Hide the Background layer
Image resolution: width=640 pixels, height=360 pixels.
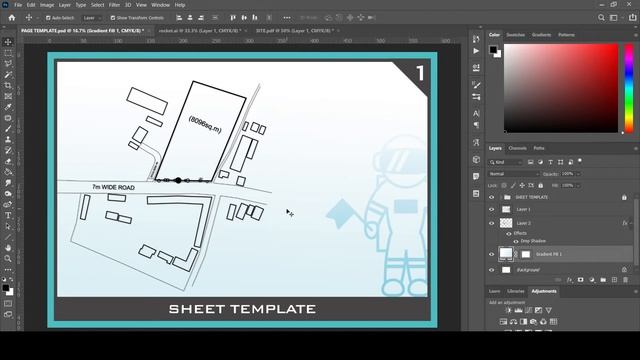click(x=491, y=270)
